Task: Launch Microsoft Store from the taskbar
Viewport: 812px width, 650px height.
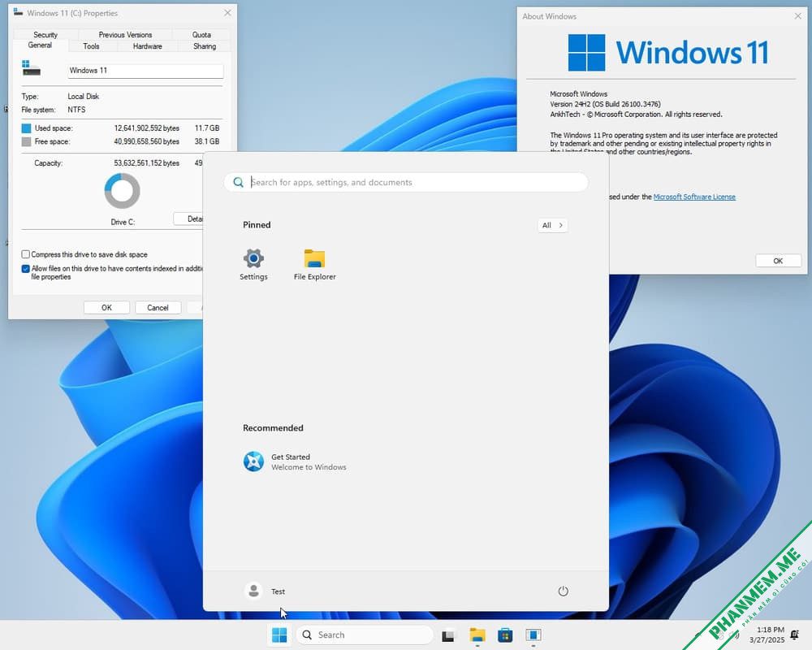Action: (x=505, y=635)
